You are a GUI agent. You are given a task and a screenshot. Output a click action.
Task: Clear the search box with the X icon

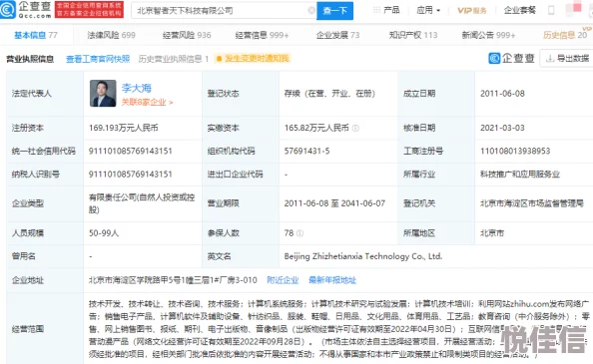point(311,10)
